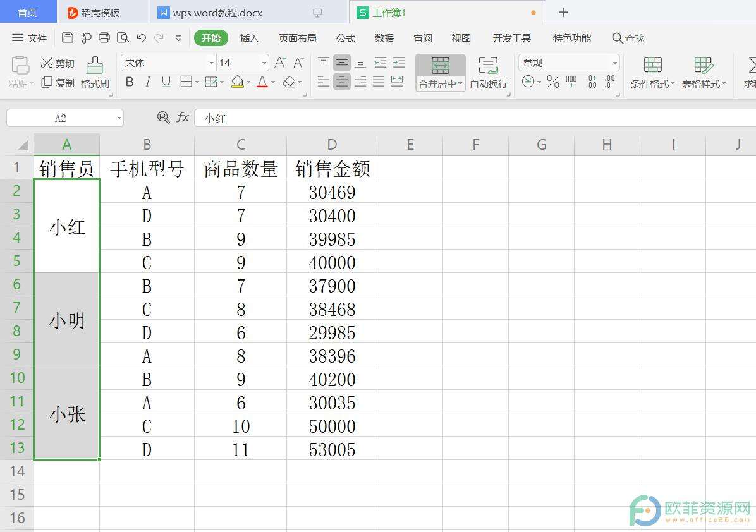Viewport: 756px width, 532px height.
Task: Click the fx insert function icon
Action: [x=183, y=118]
